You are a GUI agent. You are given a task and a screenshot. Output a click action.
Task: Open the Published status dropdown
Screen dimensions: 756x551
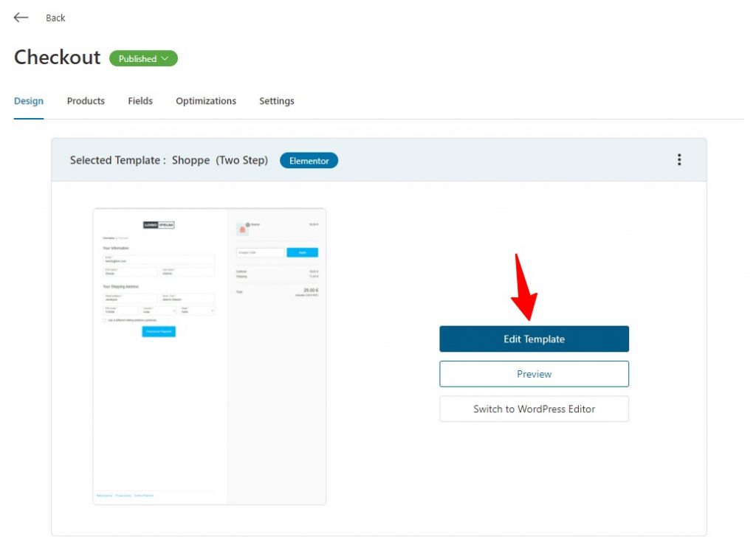tap(143, 59)
